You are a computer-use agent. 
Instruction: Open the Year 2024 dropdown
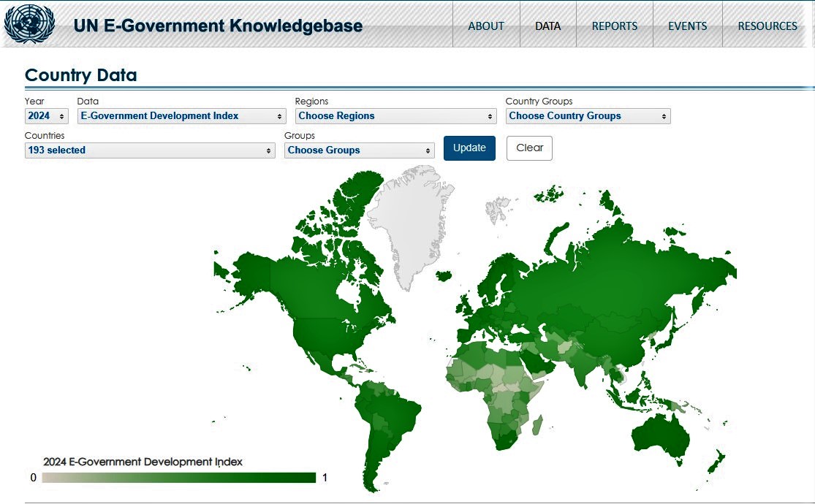tap(47, 116)
